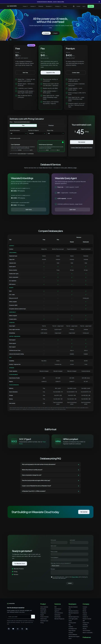Open the Preferences link in the footer
Image resolution: width=101 pixels, height=644 pixels.
point(87,638)
